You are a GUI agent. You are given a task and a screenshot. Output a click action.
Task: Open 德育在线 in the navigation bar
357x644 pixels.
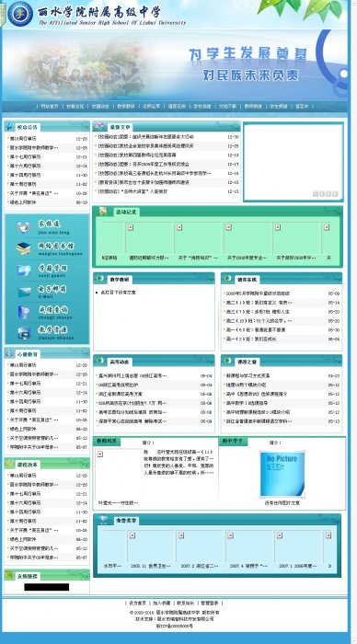(177, 106)
